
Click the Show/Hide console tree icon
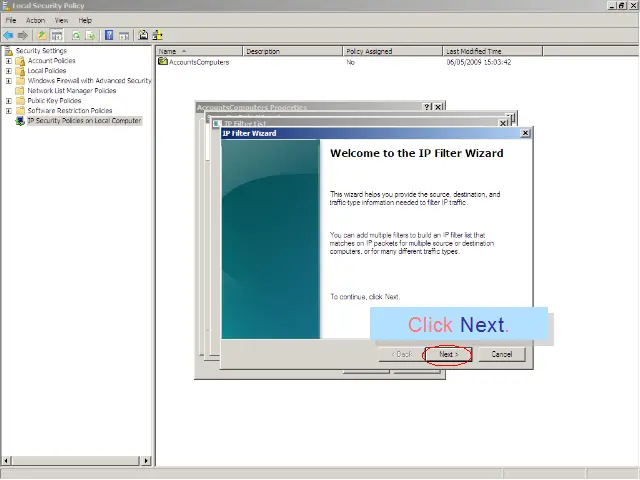57,35
